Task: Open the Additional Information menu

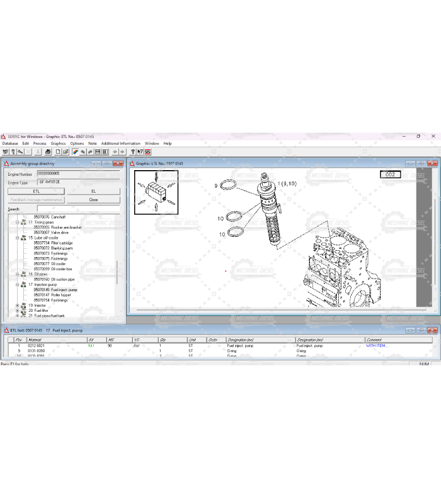Action: point(120,144)
